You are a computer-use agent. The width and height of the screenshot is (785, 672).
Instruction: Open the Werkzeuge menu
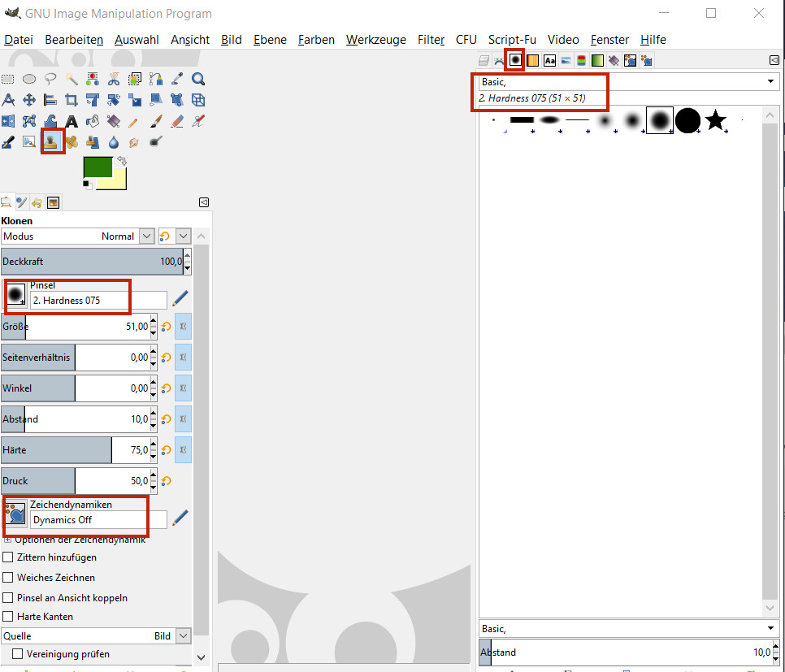pyautogui.click(x=376, y=40)
